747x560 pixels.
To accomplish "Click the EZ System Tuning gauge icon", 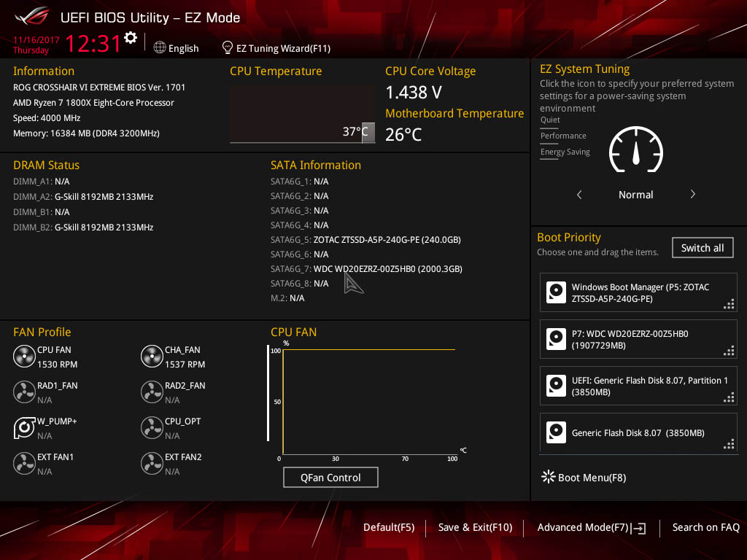I will (636, 149).
